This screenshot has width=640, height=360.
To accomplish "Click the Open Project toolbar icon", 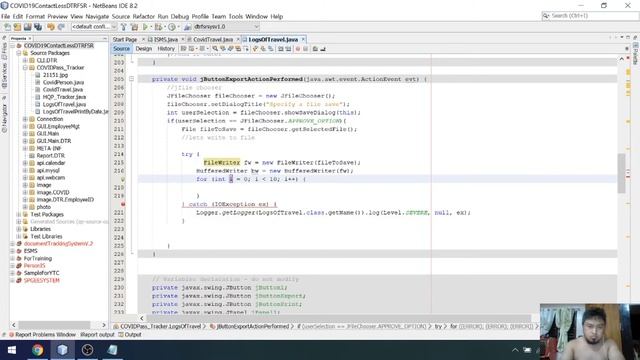I will [x=27, y=27].
